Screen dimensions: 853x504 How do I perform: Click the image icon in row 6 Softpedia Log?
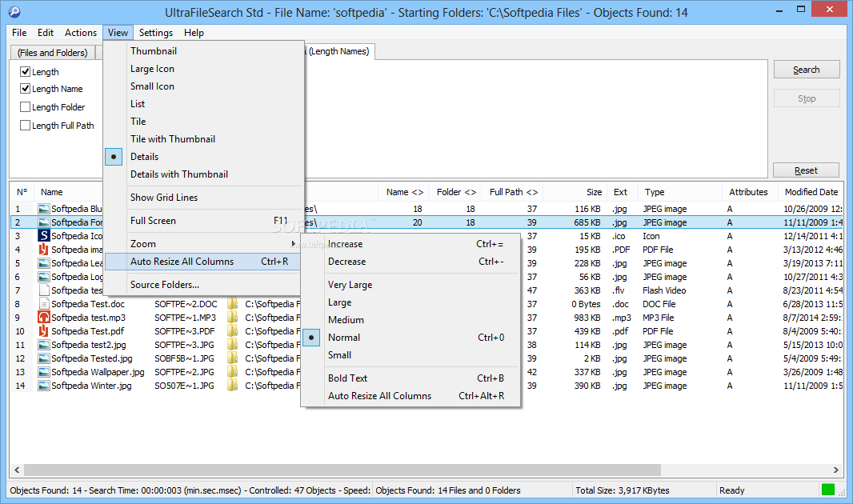coord(43,277)
